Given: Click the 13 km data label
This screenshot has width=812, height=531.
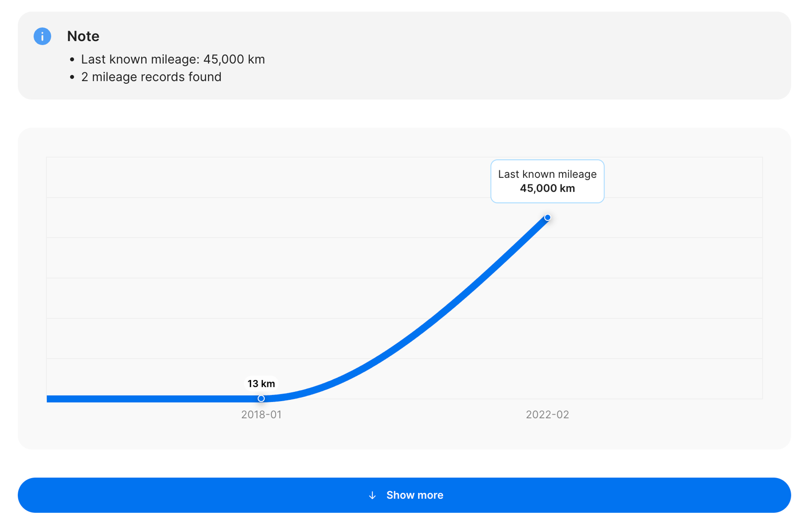Looking at the screenshot, I should click(261, 384).
